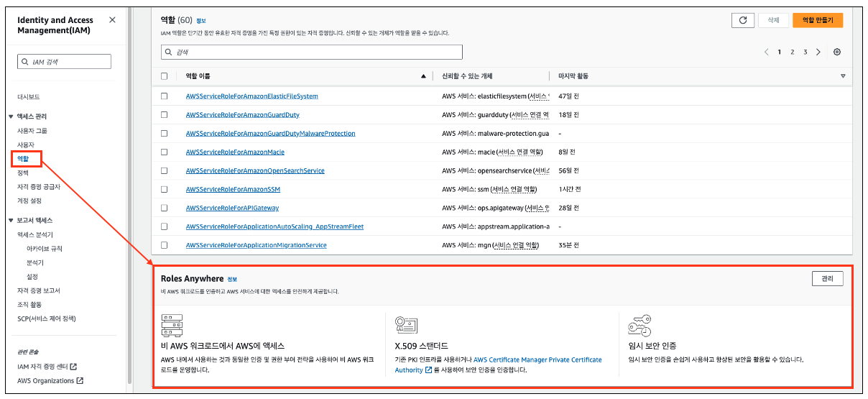Select 역할 in sidebar

(23, 158)
